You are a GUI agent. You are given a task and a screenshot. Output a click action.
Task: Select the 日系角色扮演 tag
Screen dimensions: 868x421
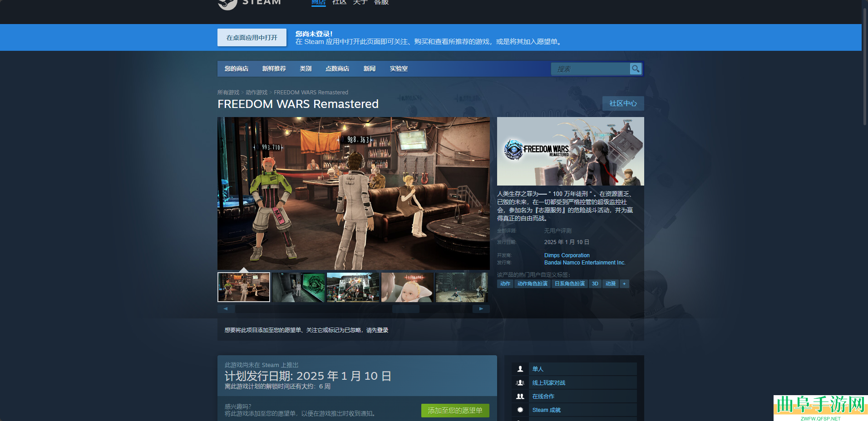point(570,284)
